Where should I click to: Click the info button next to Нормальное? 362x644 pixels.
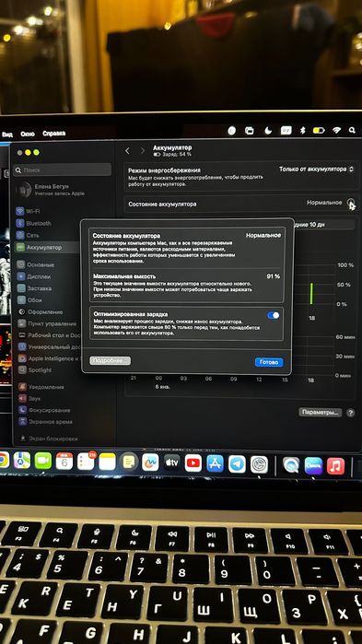tap(351, 202)
